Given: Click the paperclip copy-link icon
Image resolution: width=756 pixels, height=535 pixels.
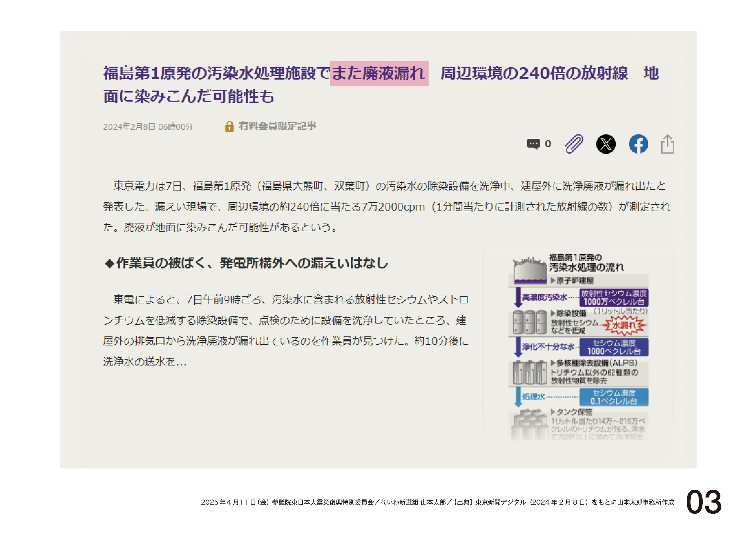Looking at the screenshot, I should coord(574,144).
